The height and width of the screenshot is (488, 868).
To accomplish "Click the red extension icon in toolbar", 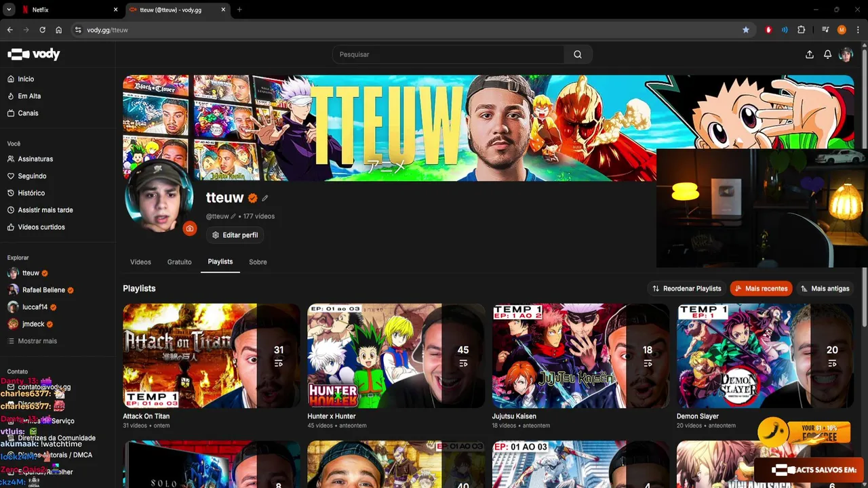I will tap(768, 30).
